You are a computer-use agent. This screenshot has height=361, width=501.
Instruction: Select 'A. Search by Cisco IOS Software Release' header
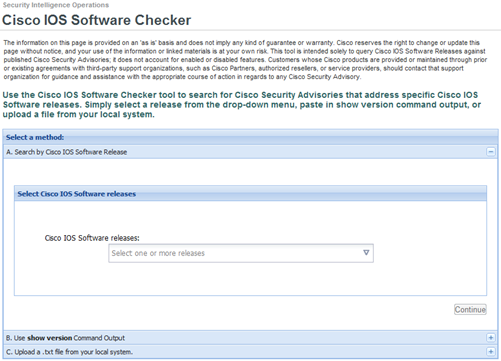coord(250,152)
